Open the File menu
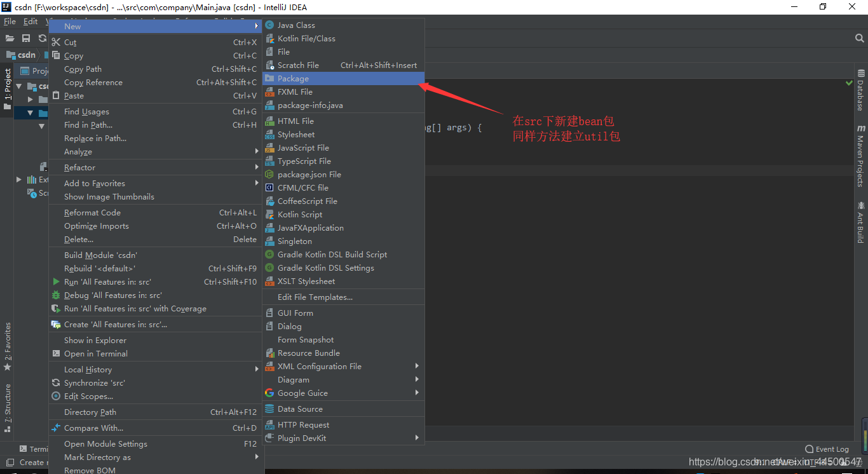The image size is (868, 474). [10, 21]
